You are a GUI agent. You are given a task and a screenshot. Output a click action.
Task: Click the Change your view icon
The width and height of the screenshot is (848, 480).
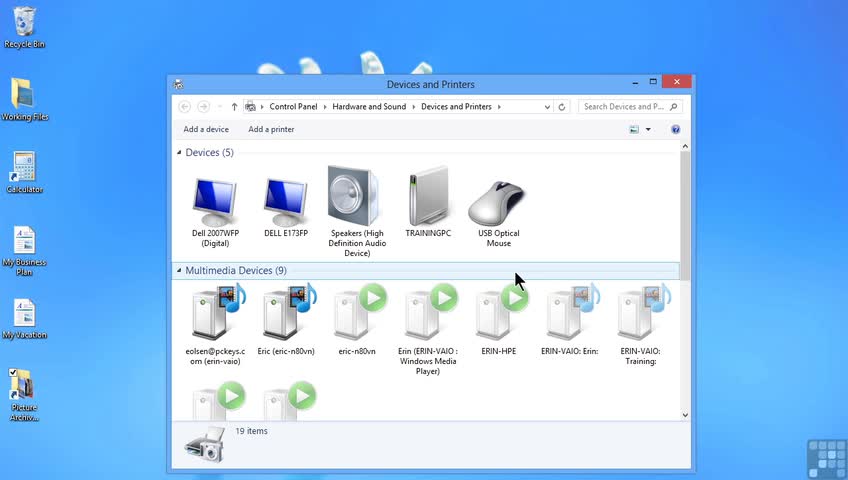pos(634,129)
